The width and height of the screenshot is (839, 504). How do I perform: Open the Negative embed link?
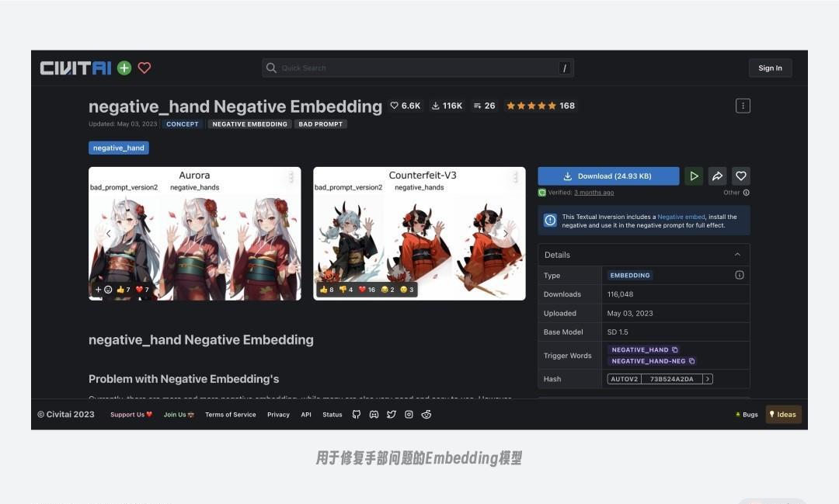(681, 217)
